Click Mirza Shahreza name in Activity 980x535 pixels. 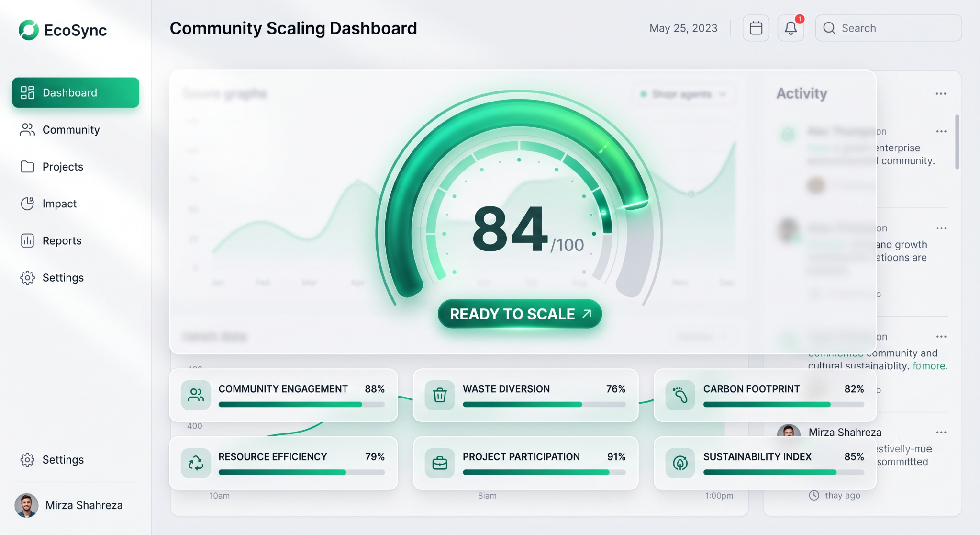click(x=845, y=433)
